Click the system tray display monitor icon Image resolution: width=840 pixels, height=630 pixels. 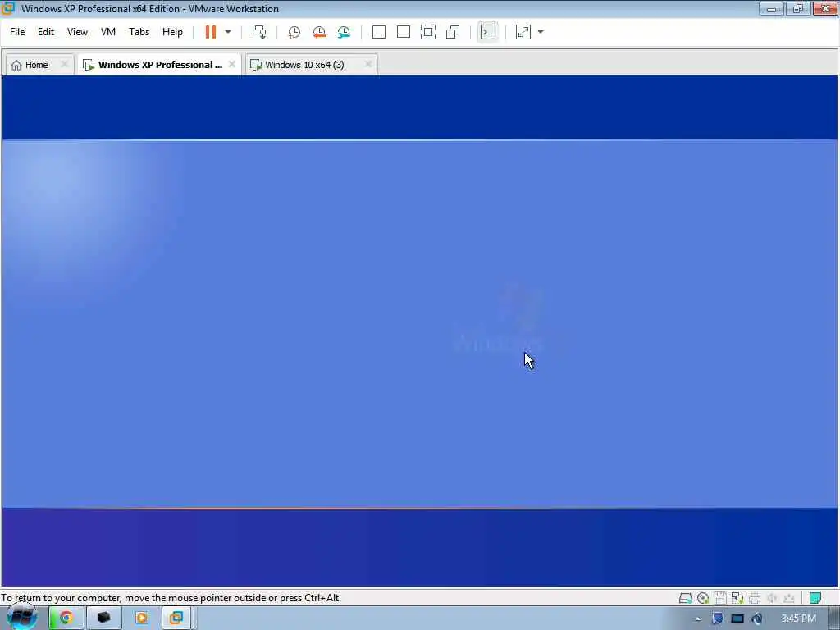(737, 619)
